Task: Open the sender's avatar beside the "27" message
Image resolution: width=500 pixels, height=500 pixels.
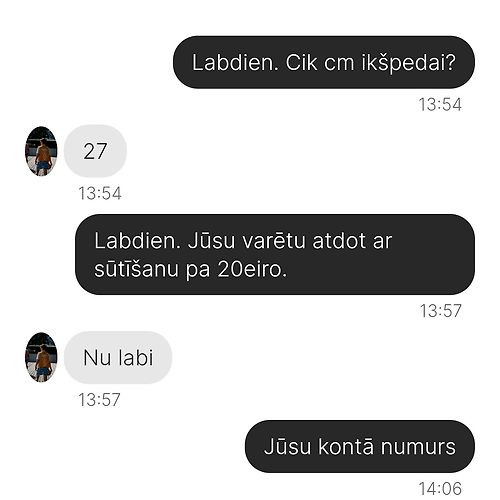Action: [x=41, y=151]
